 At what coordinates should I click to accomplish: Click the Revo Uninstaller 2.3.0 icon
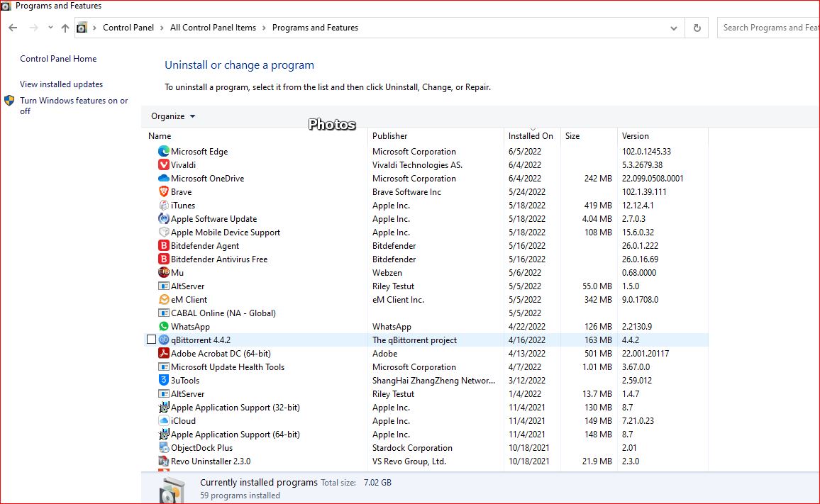click(164, 461)
